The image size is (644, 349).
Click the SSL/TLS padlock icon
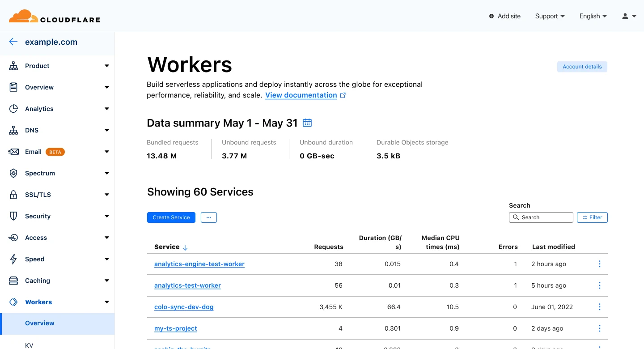tap(13, 195)
